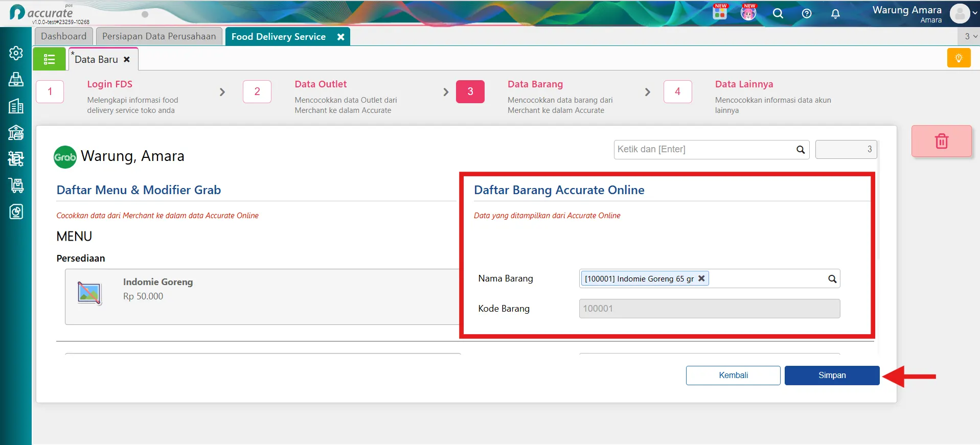Expand the open tabs count dropdown
980x445 pixels.
coord(970,36)
